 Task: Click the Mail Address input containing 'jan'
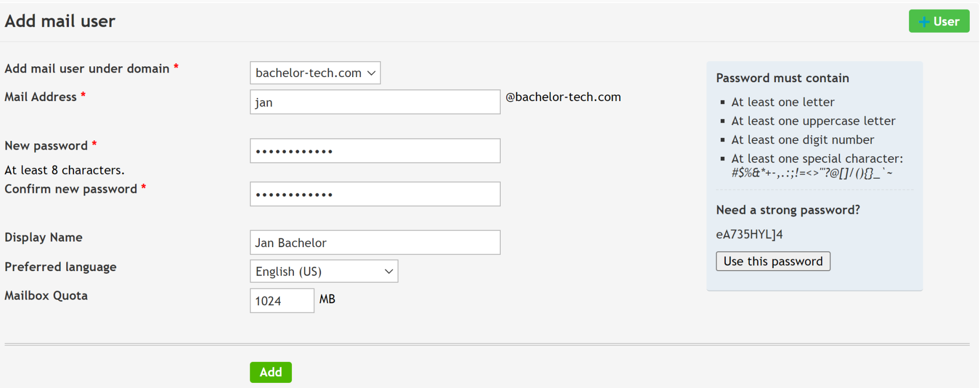375,102
